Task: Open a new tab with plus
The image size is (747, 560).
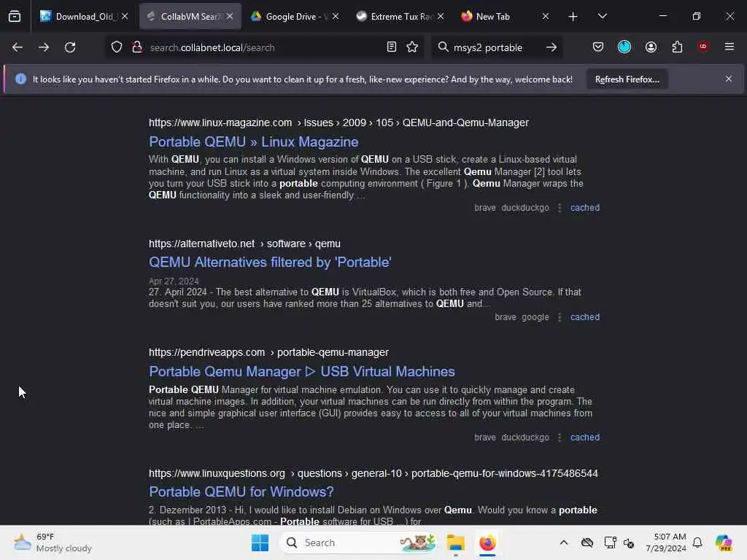Action: click(573, 17)
